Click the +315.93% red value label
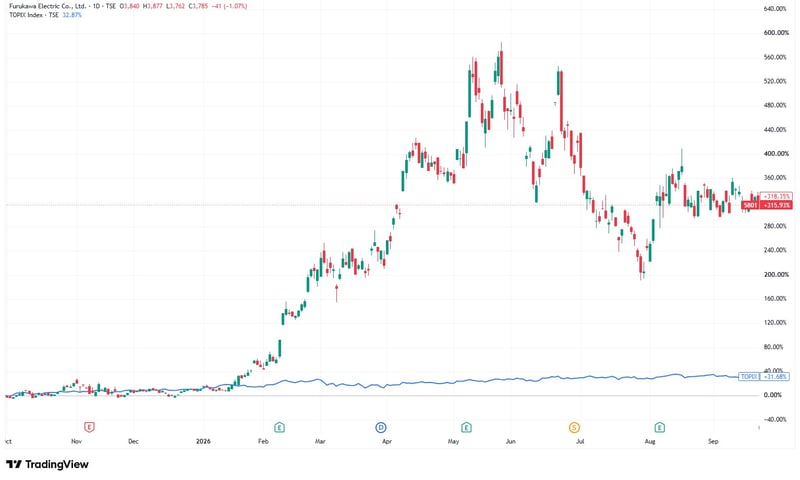This screenshot has width=800, height=480. coord(776,205)
